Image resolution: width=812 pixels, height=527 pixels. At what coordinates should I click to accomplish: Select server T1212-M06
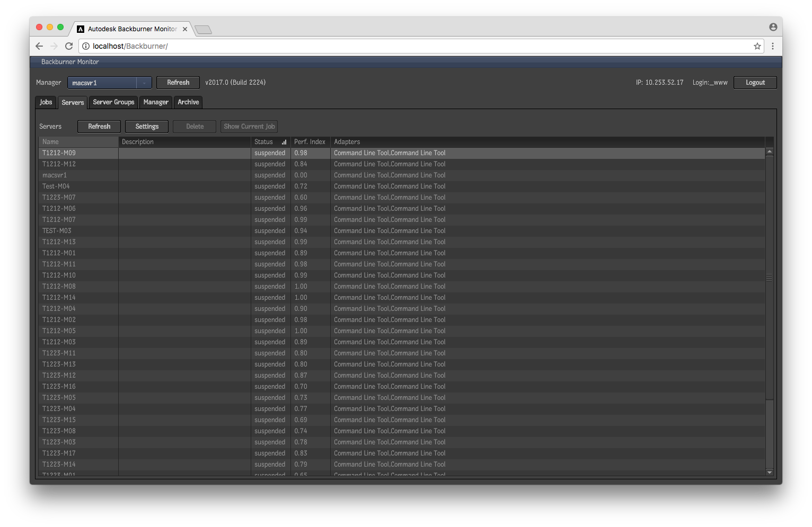(402, 209)
